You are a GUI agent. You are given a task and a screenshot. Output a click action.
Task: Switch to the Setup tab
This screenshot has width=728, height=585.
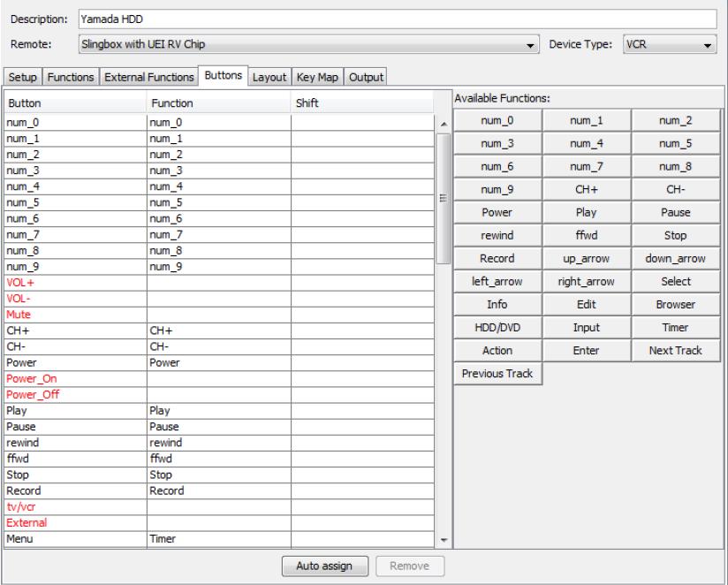(23, 78)
